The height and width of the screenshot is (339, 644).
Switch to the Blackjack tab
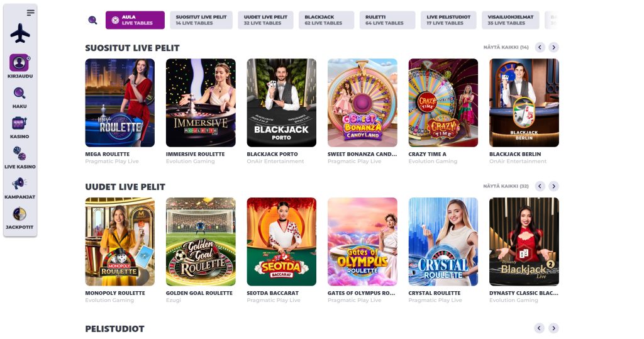click(x=326, y=20)
